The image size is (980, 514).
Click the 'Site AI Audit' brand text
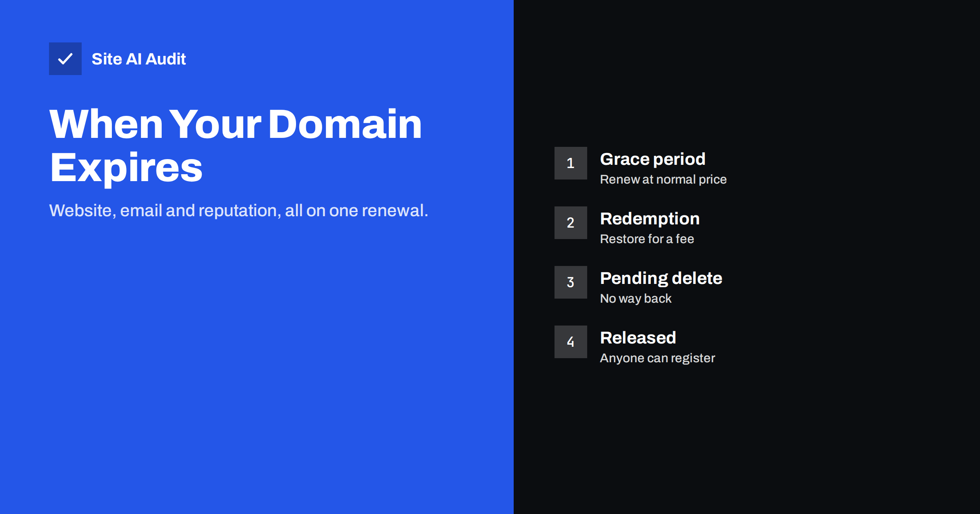pos(139,59)
